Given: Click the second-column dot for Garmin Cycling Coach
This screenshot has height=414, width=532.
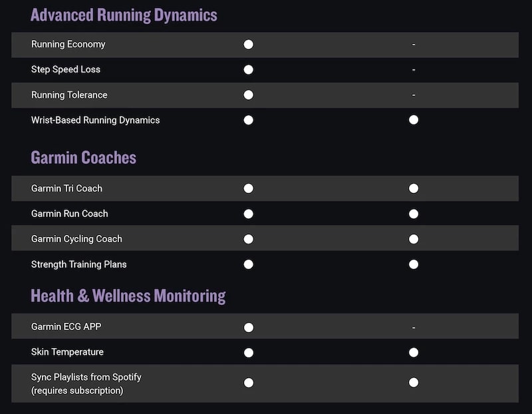Looking at the screenshot, I should click(x=414, y=239).
